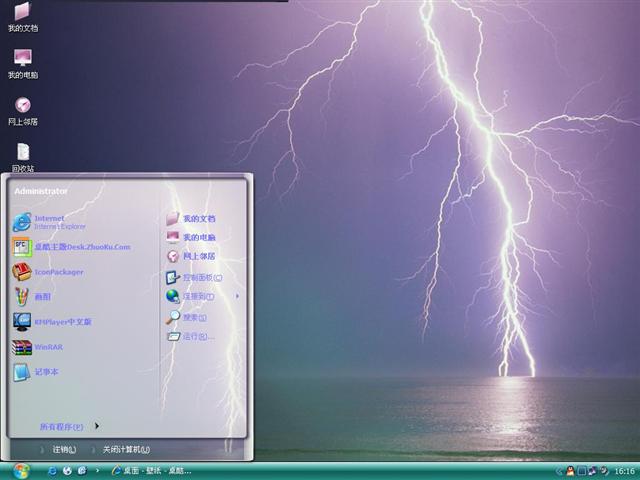
Task: Choose 网上邻居 in Start menu right column
Action: [191, 256]
